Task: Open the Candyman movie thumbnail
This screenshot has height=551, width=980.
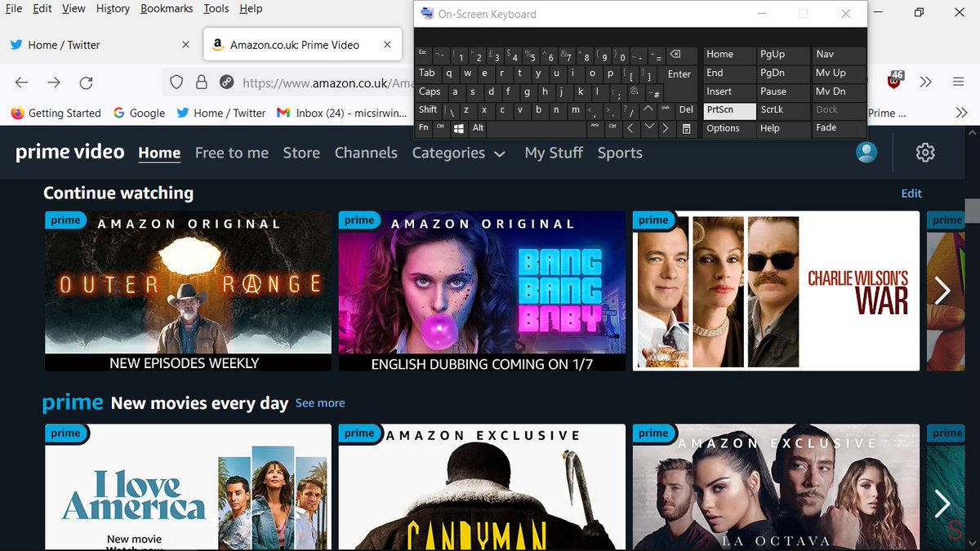Action: [x=482, y=487]
